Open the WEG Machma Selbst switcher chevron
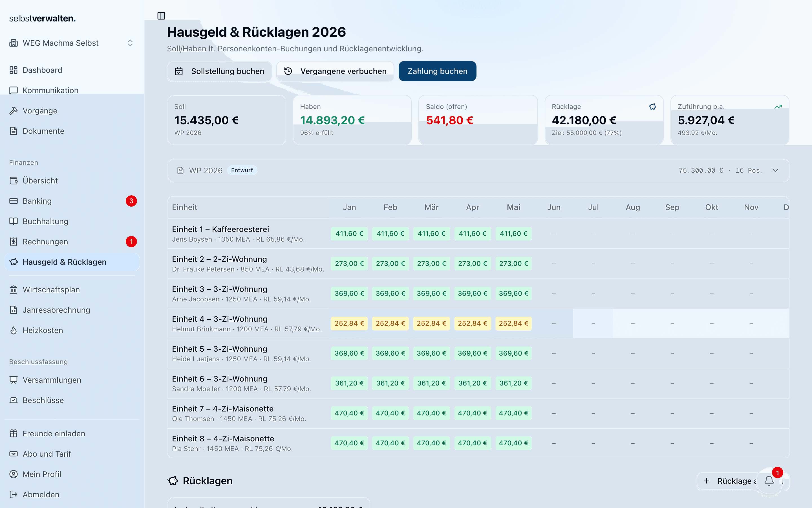 [x=130, y=43]
